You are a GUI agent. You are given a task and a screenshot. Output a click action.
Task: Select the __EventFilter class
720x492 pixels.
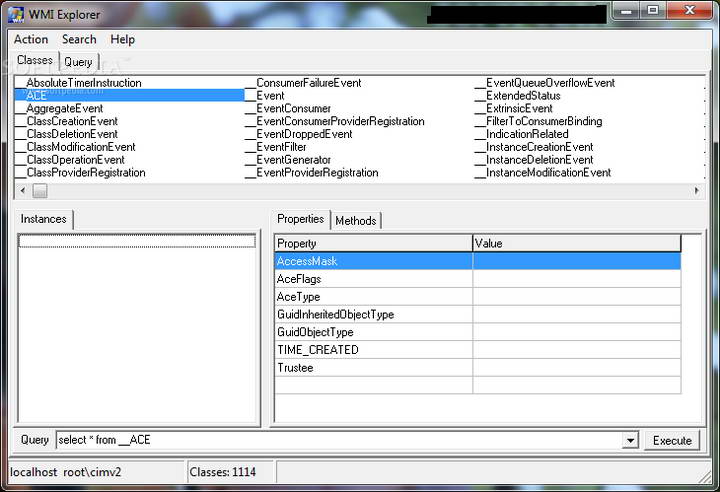(x=276, y=147)
